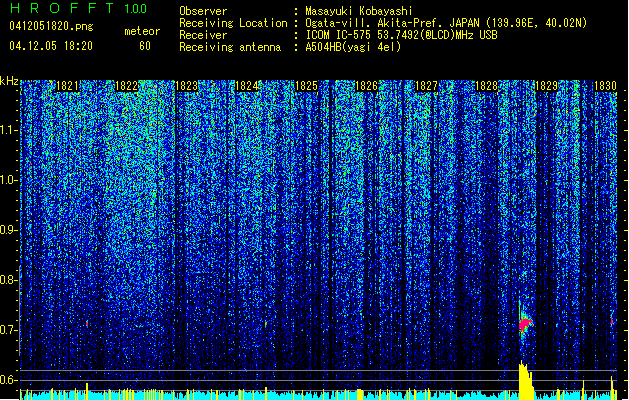Click the "Receiver" field label
Viewport: 629px width, 400px height.
203,35
